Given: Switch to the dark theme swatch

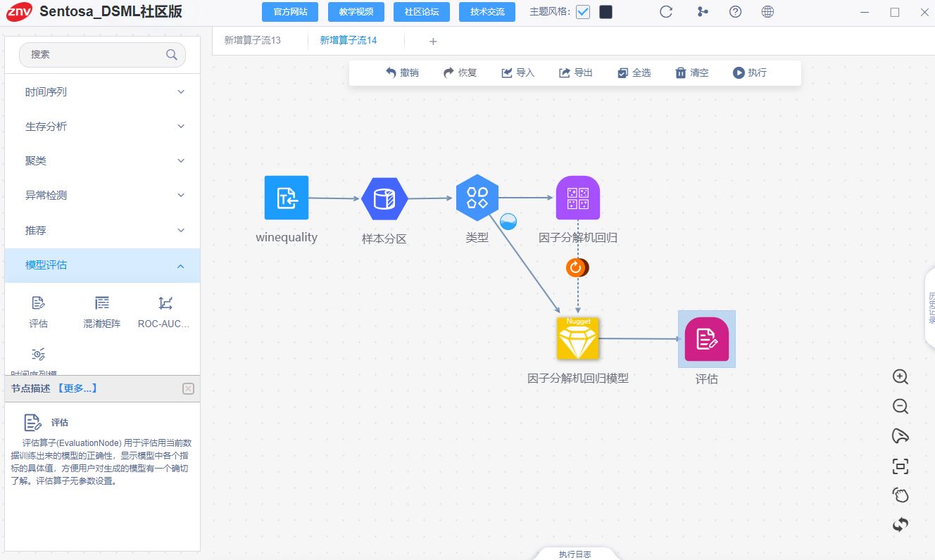Looking at the screenshot, I should click(605, 12).
